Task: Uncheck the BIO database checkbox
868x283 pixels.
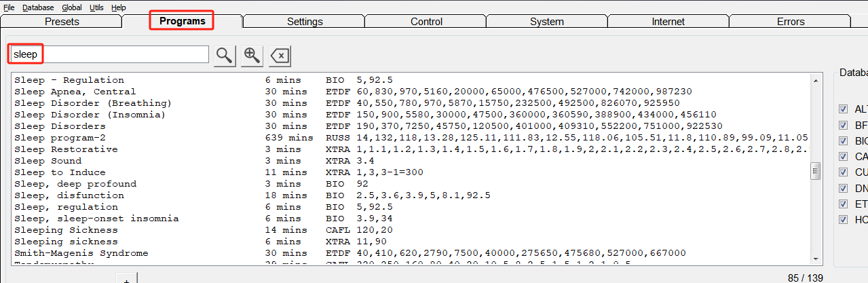Action: (x=844, y=140)
